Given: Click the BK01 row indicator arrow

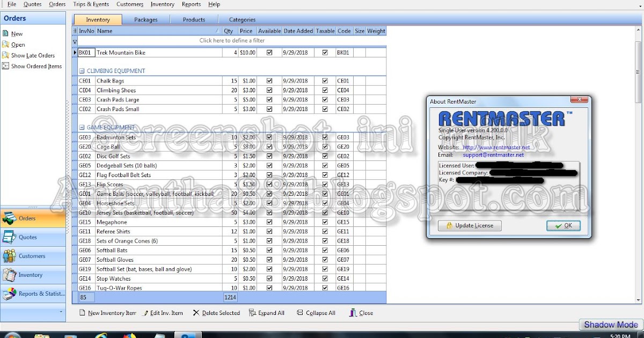Looking at the screenshot, I should (75, 53).
